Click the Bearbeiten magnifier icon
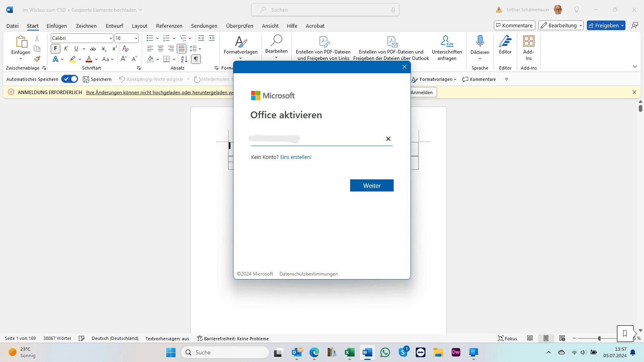 pyautogui.click(x=277, y=41)
